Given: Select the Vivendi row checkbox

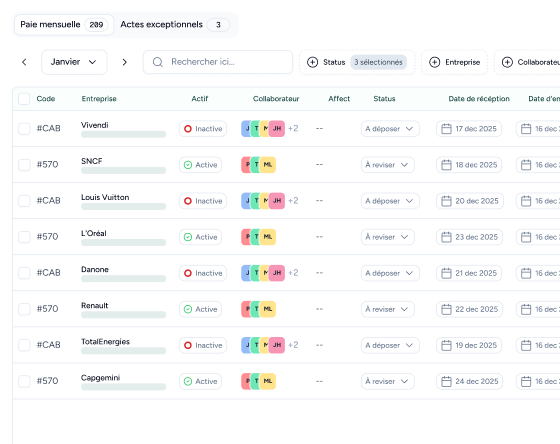Looking at the screenshot, I should pyautogui.click(x=24, y=129).
